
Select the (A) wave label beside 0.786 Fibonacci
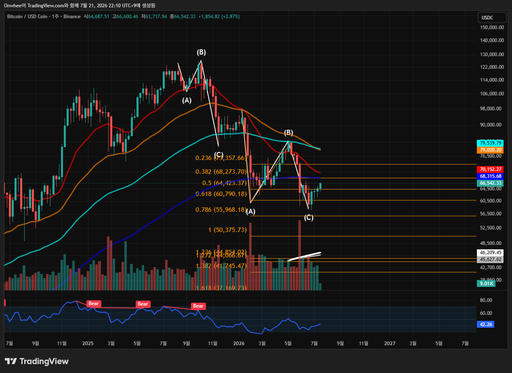tap(250, 212)
